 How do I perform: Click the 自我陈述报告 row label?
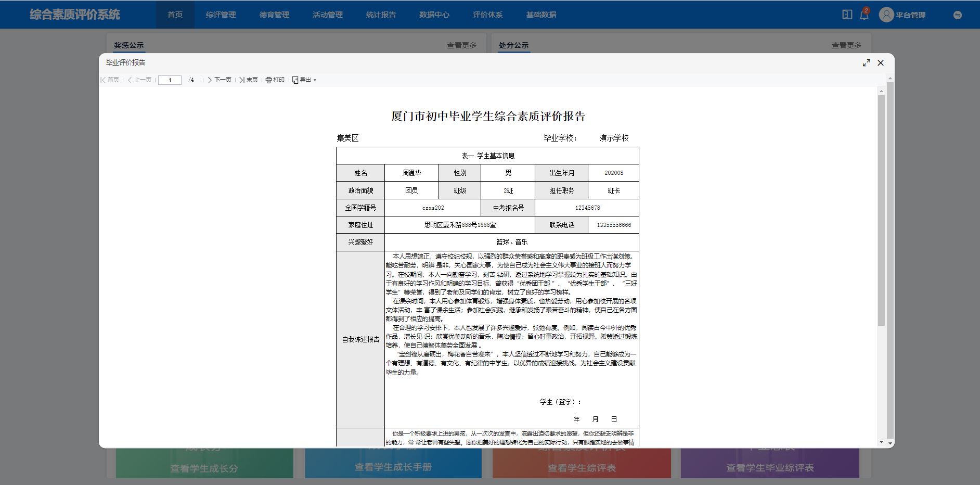pyautogui.click(x=360, y=339)
